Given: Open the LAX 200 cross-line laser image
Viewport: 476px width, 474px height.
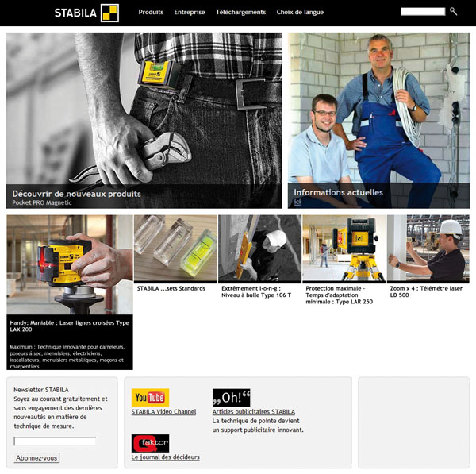Looking at the screenshot, I should click(x=70, y=264).
